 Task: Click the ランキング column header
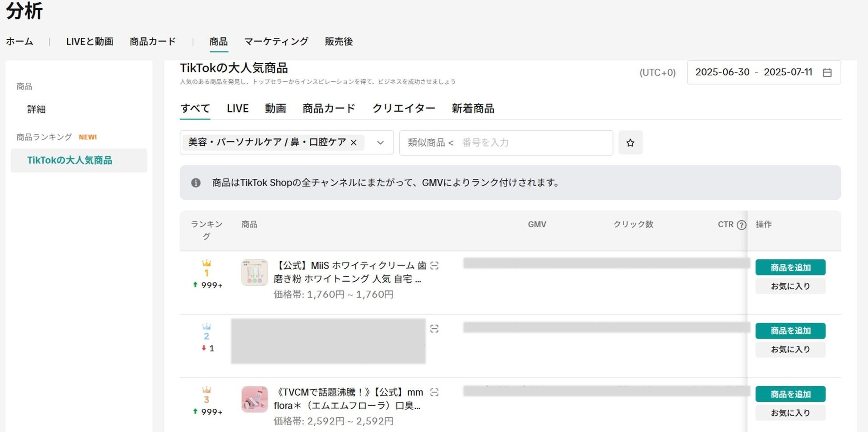click(x=207, y=230)
